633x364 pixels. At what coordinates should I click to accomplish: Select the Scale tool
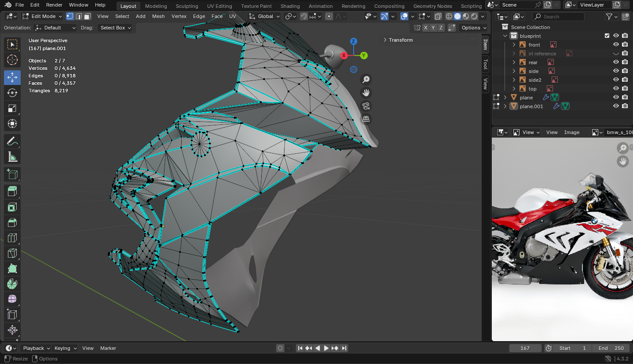tap(12, 109)
